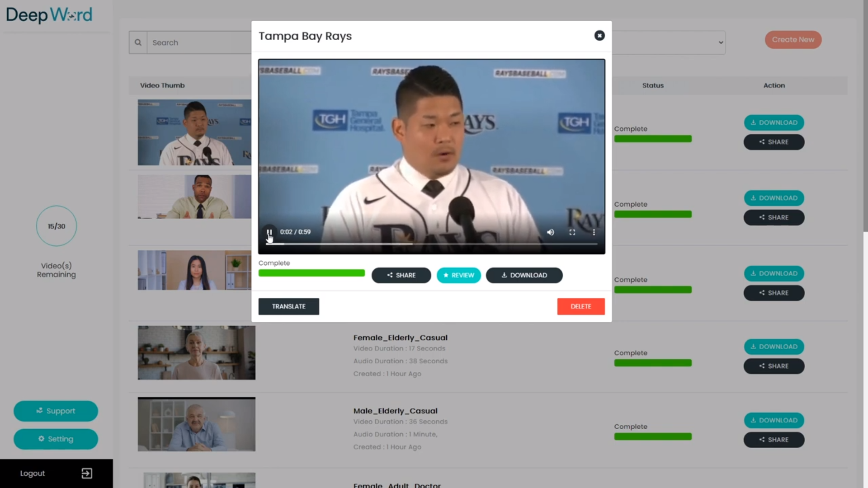
Task: Click Share button in the modal
Action: [x=401, y=275]
